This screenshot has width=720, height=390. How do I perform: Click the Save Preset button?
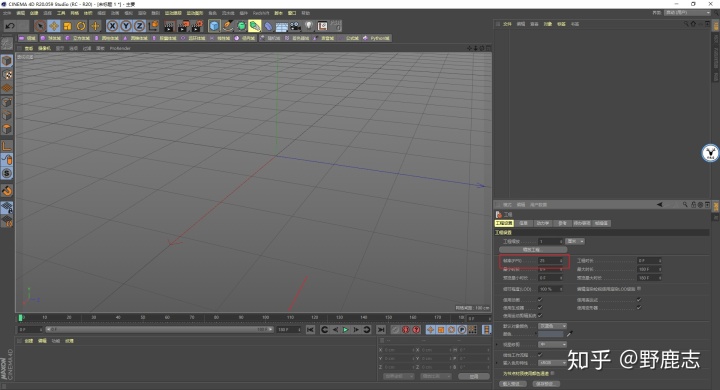(x=546, y=384)
